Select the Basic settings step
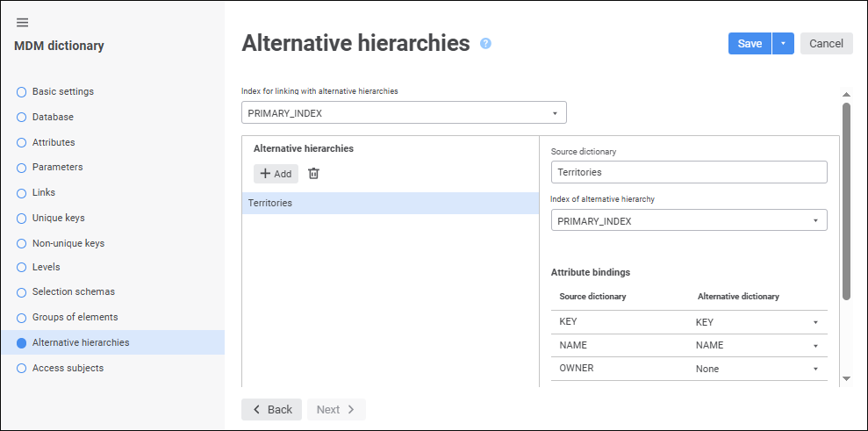The image size is (868, 431). [62, 91]
